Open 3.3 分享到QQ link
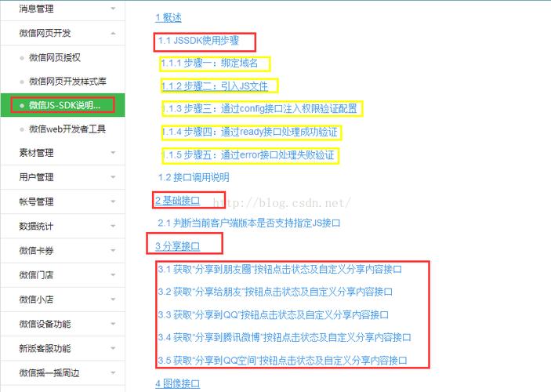The image size is (551, 392). 274,314
